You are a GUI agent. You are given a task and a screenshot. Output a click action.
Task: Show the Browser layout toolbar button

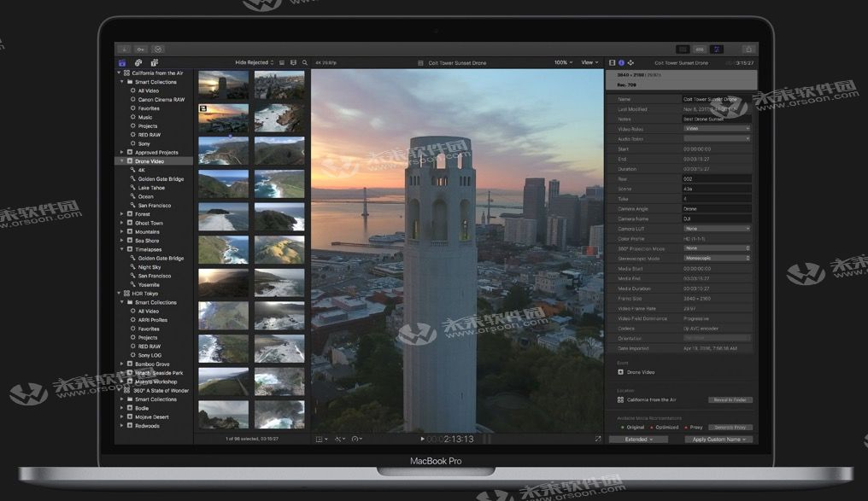[x=683, y=50]
